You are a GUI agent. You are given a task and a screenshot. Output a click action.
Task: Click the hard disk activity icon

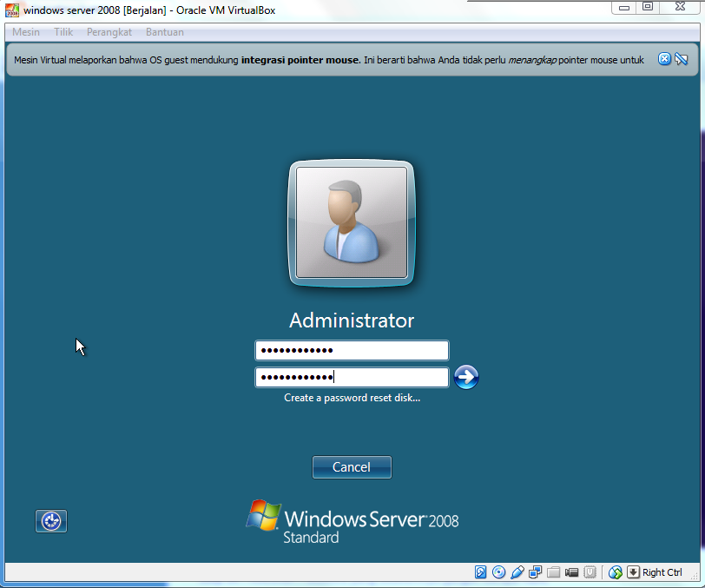[x=480, y=572]
